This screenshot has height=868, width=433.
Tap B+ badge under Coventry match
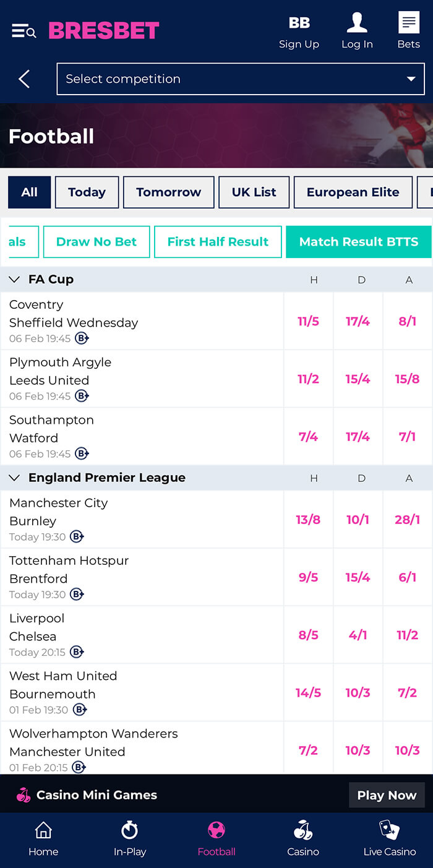click(x=82, y=338)
